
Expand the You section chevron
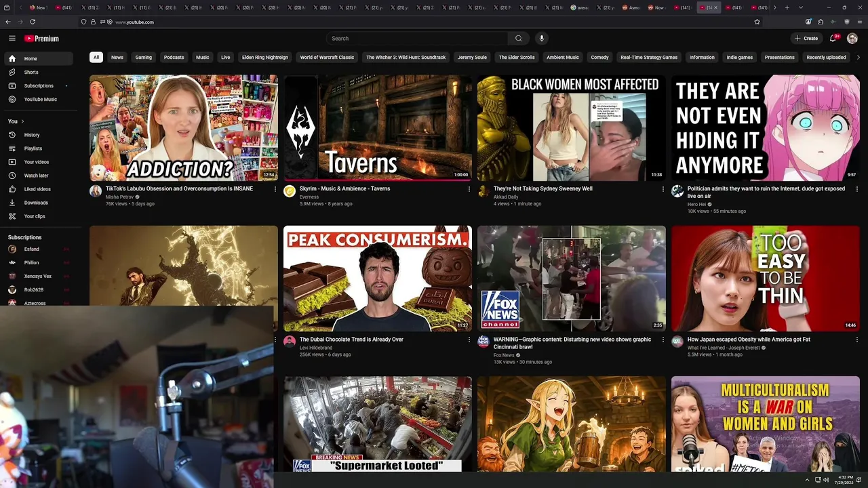coord(22,121)
